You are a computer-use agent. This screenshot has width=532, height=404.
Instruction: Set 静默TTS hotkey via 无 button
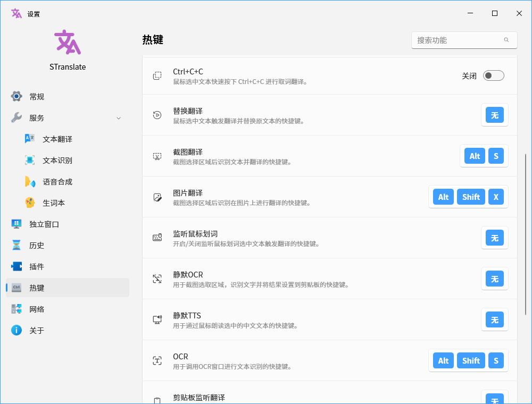494,320
